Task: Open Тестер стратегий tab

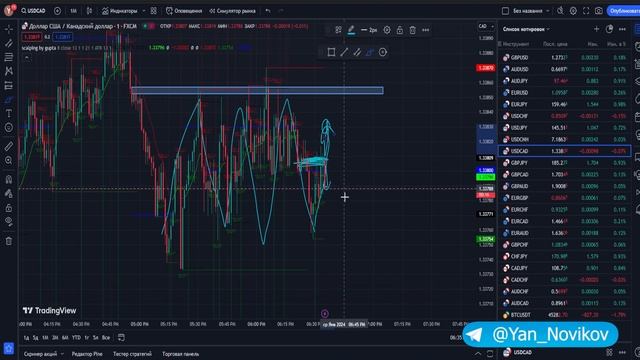Action: (x=132, y=354)
